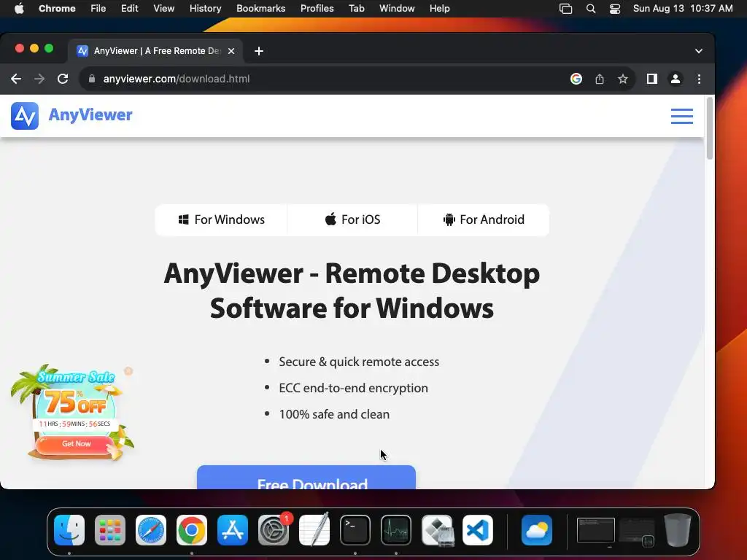Screen dimensions: 747x560
Task: Open System Settings from the Dock
Action: [274, 530]
